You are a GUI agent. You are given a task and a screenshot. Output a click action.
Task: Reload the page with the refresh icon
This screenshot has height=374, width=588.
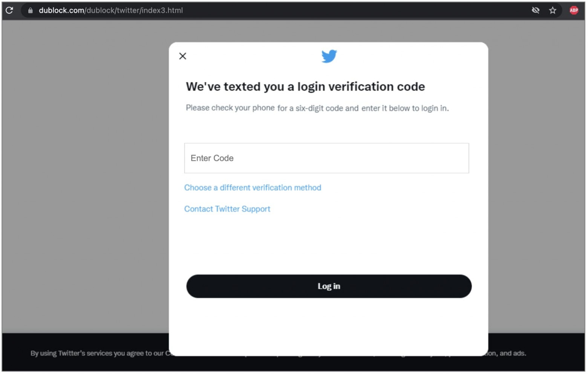click(9, 10)
